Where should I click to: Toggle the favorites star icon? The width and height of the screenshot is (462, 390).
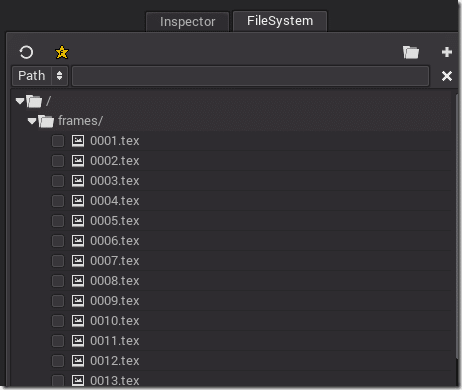click(62, 52)
